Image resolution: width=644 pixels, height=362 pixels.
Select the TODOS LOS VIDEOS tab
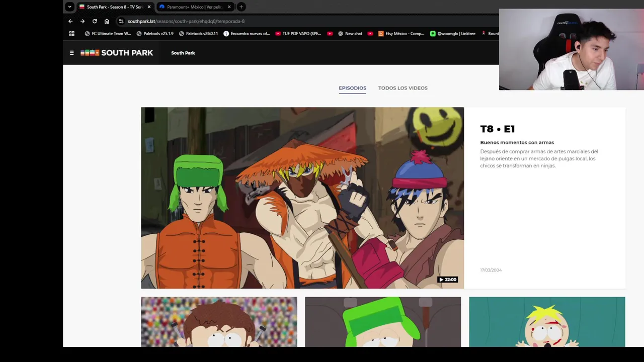[x=403, y=88]
